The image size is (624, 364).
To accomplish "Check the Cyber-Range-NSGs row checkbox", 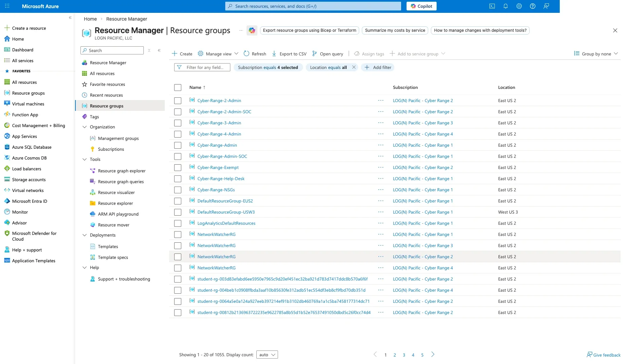I will [178, 190].
